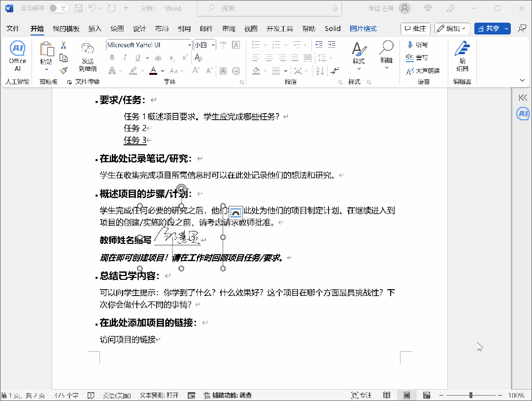The width and height of the screenshot is (532, 401).
Task: Click the layout options icon beside signature image
Action: pos(235,213)
